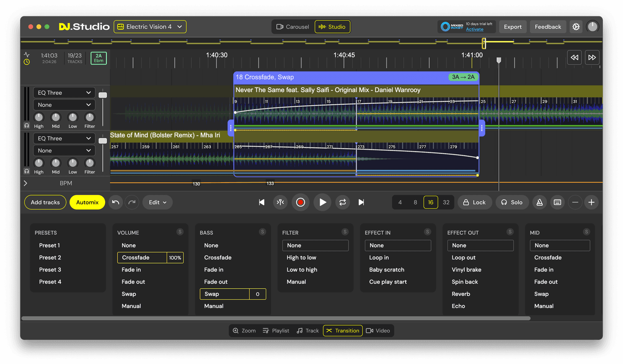Open the Zoom tab at the bottom
623x364 pixels.
tap(244, 330)
